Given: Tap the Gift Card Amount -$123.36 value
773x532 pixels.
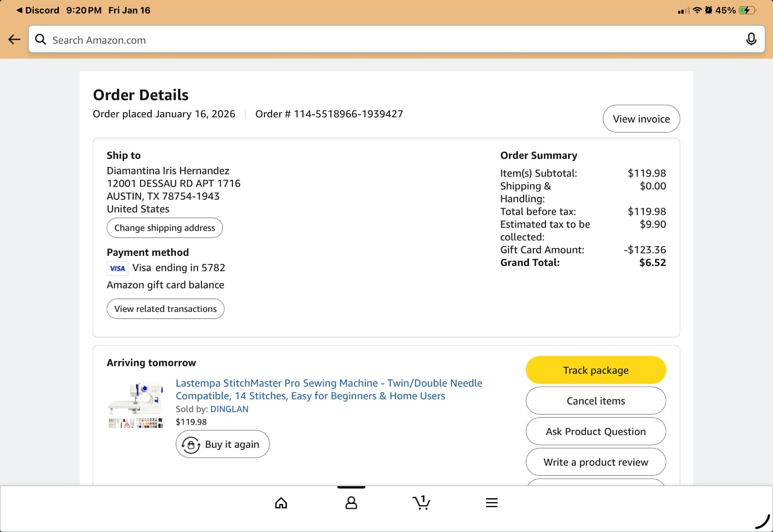Looking at the screenshot, I should (644, 250).
